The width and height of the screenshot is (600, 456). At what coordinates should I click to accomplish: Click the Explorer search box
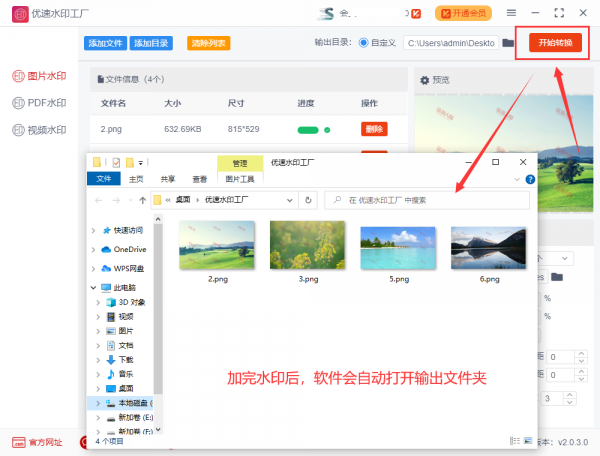pyautogui.click(x=427, y=200)
